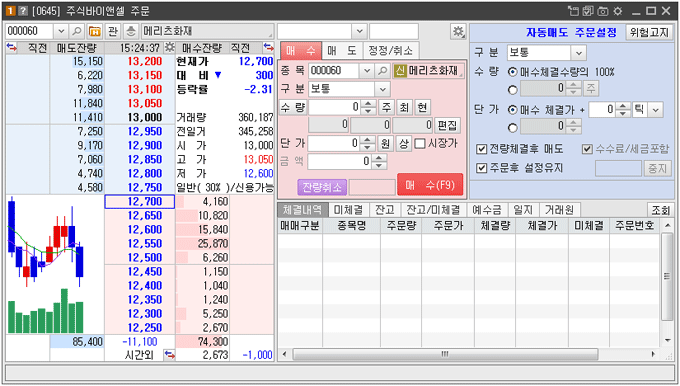Switch to the 매도 sell tab
This screenshot has height=386, width=680.
pos(342,51)
